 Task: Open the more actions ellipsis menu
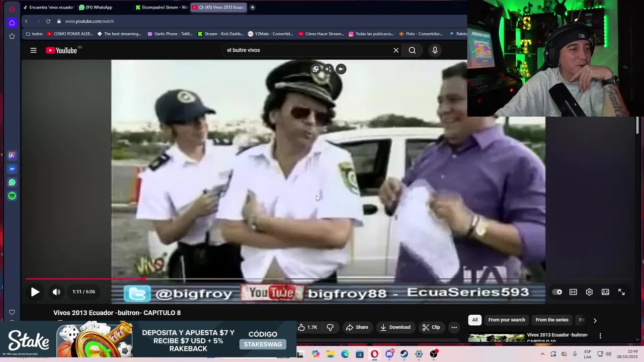(454, 327)
